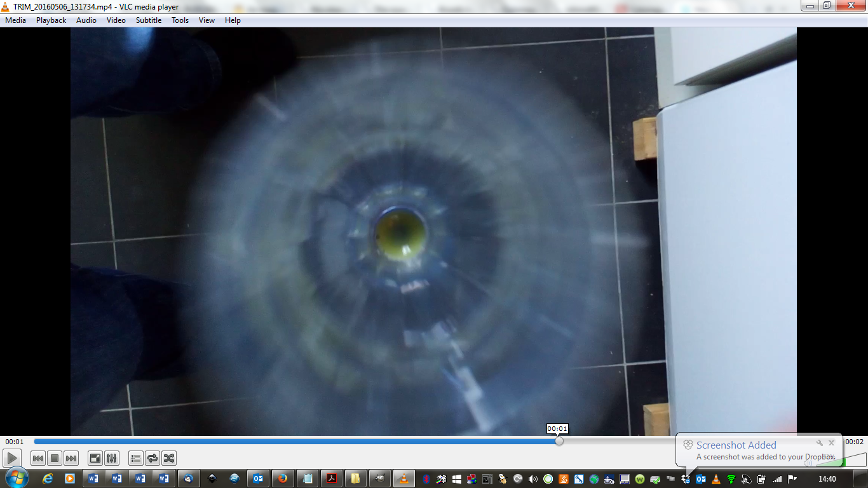Viewport: 868px width, 488px height.
Task: Click the Show Desktop strip
Action: coord(861,478)
